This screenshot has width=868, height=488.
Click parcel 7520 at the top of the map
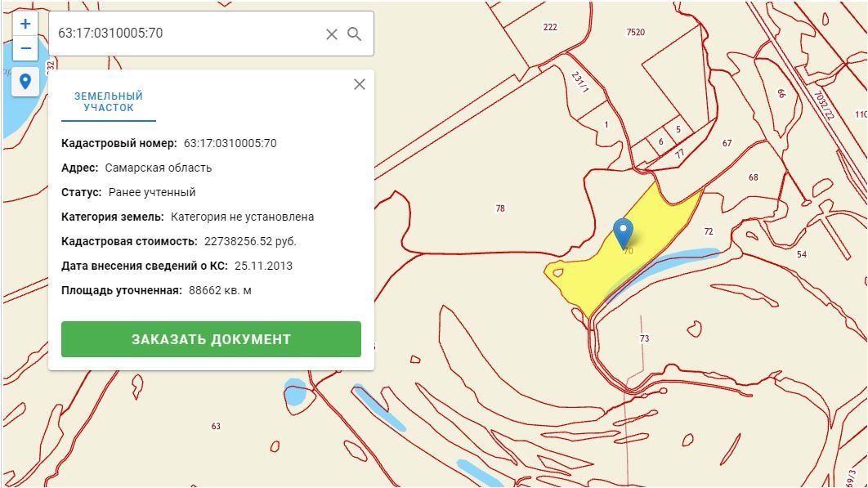(636, 33)
